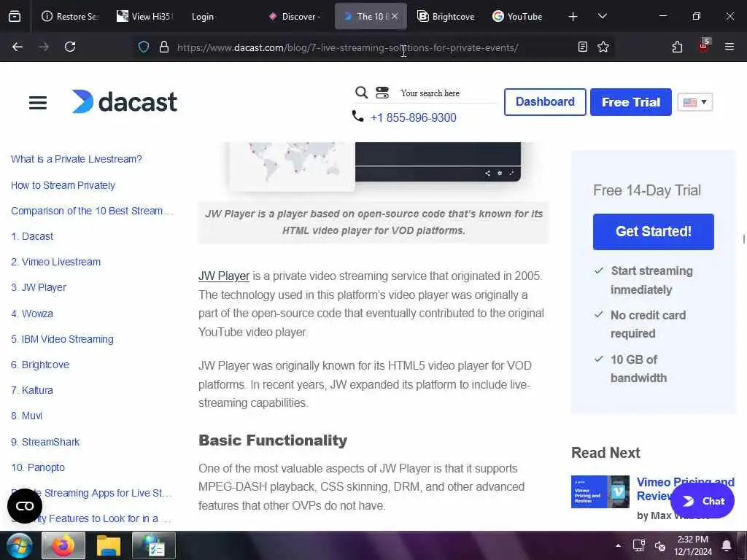Viewport: 747px width, 560px height.
Task: Click the URL address bar
Action: click(348, 47)
